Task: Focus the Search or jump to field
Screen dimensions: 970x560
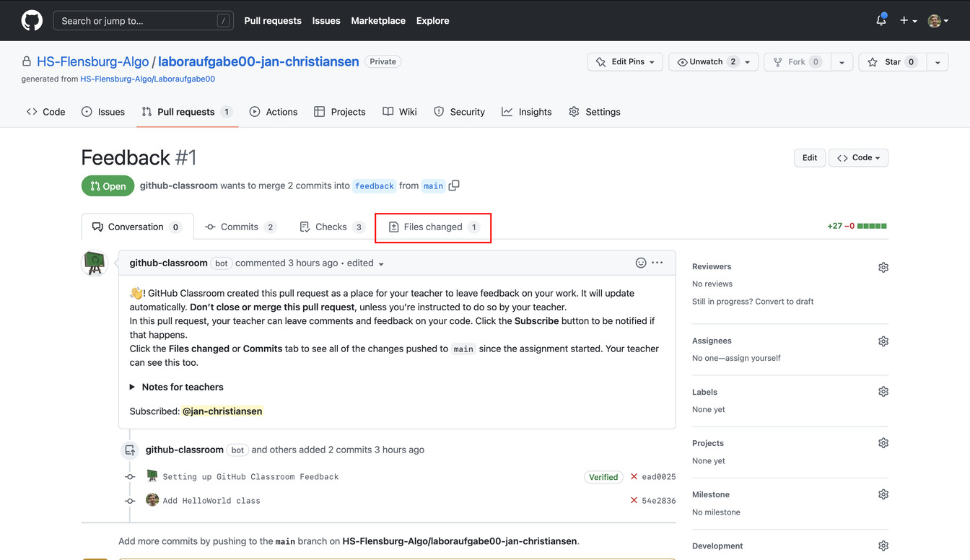Action: click(137, 21)
